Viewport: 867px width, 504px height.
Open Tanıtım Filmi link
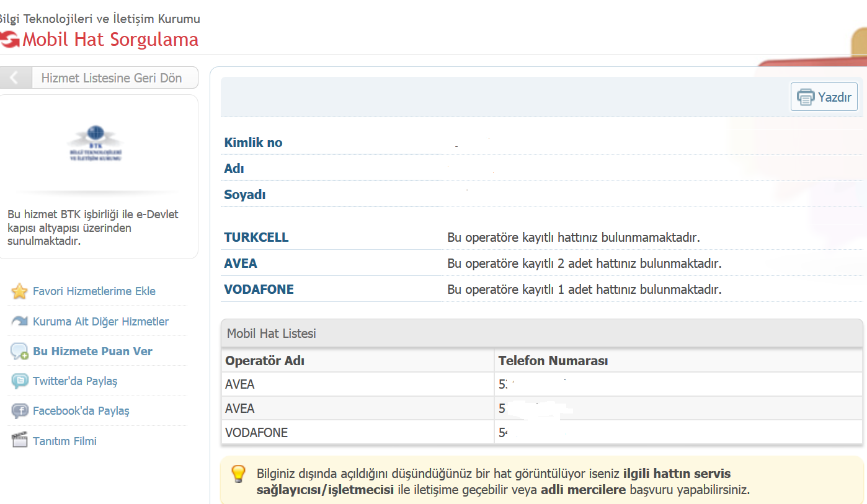(65, 441)
